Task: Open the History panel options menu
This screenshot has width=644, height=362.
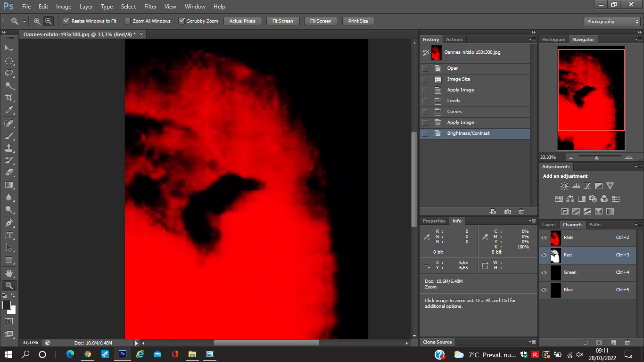Action: pyautogui.click(x=532, y=40)
